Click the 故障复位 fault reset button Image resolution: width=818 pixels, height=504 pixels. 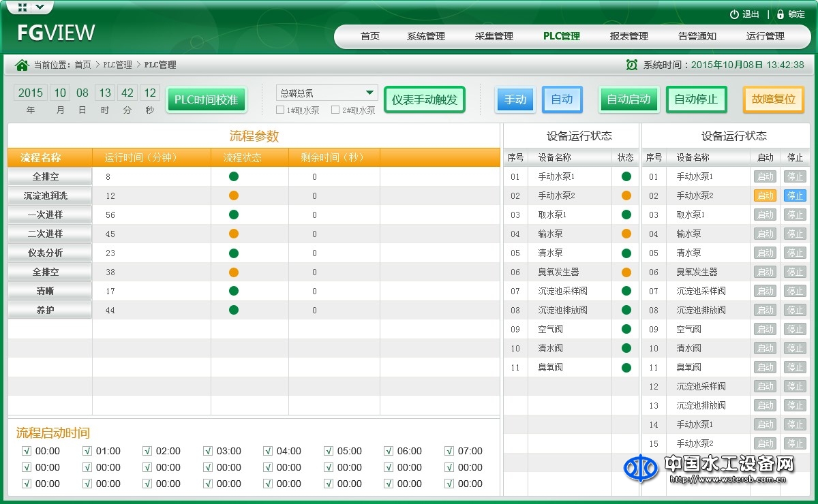[773, 99]
